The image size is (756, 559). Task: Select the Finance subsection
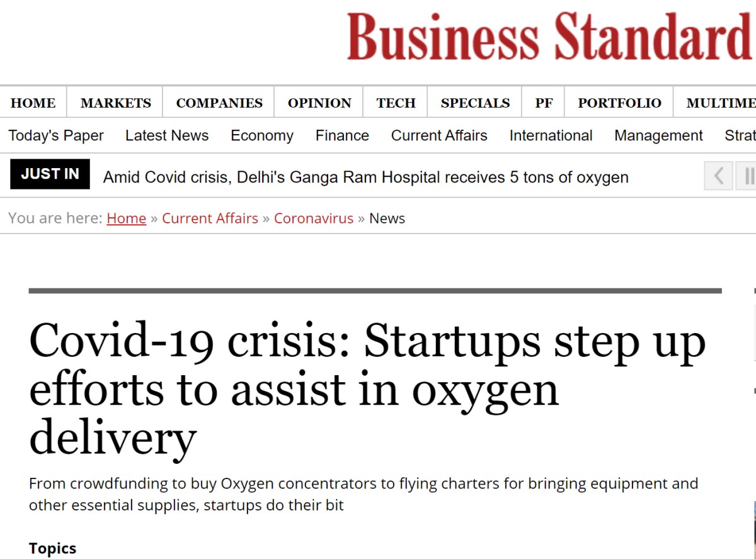click(x=342, y=136)
